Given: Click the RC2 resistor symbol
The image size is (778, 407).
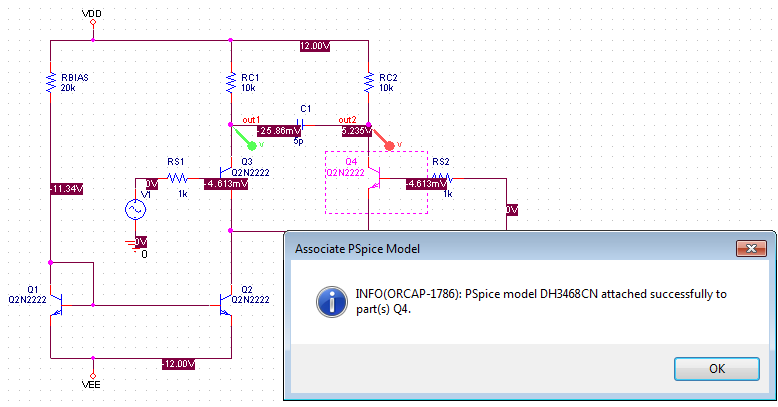Looking at the screenshot, I should (369, 83).
